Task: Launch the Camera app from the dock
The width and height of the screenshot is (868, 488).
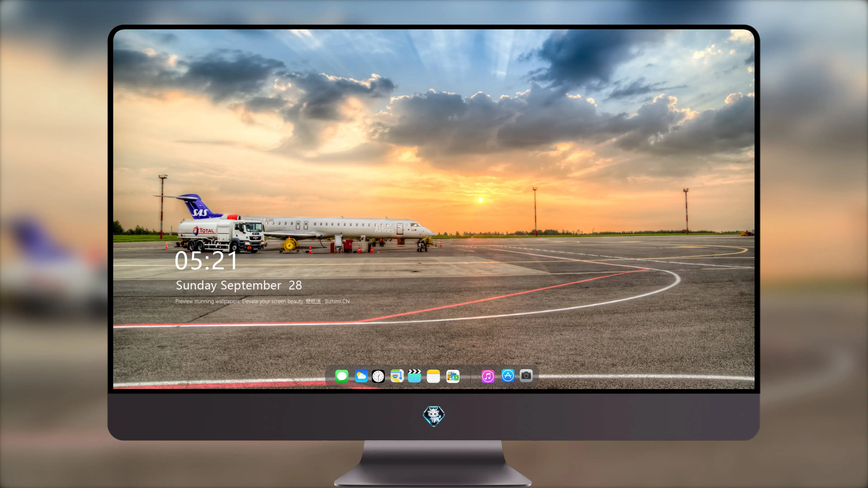Action: point(526,375)
